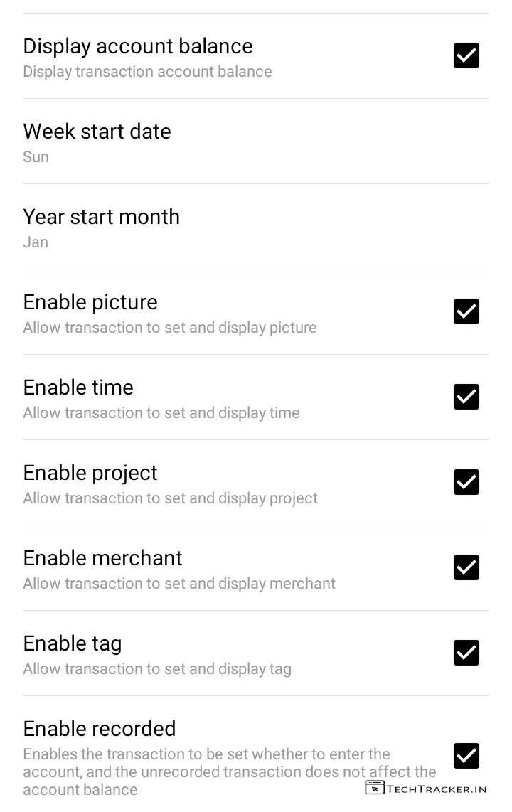
Task: Disable the Enable time checkbox
Action: [x=466, y=397]
